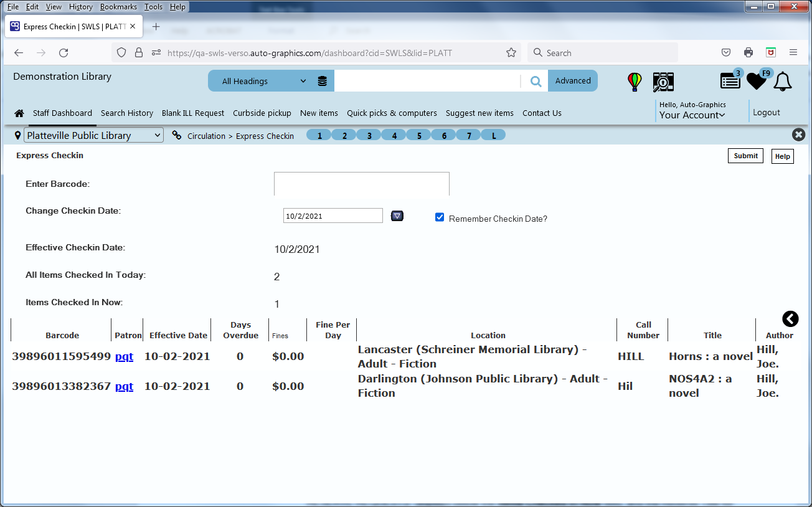
Task: Open the Bookmarks menu
Action: click(118, 7)
